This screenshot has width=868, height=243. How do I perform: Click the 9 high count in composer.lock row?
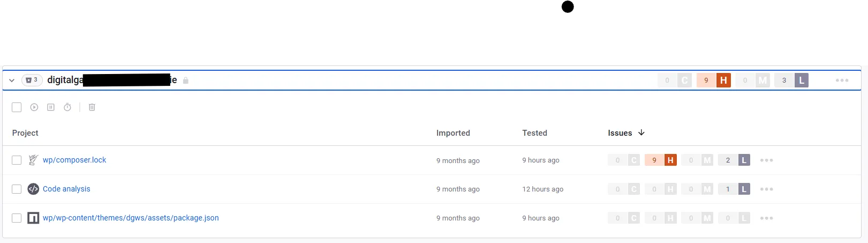tap(654, 160)
